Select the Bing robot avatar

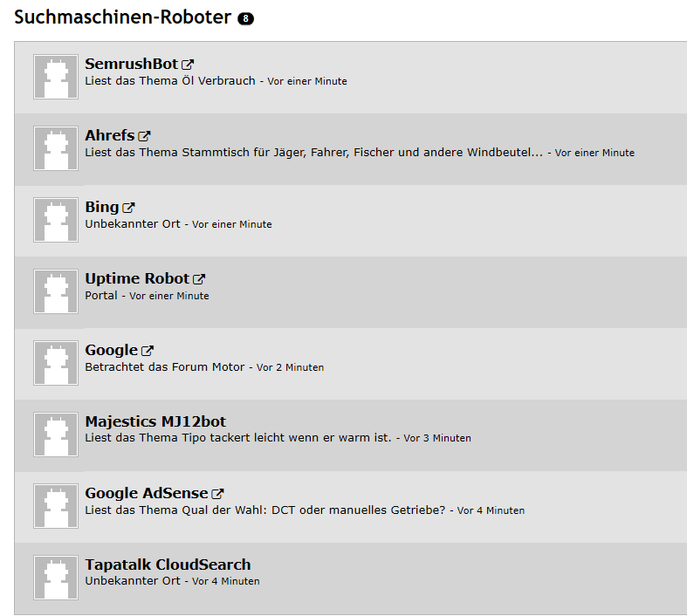(x=56, y=220)
